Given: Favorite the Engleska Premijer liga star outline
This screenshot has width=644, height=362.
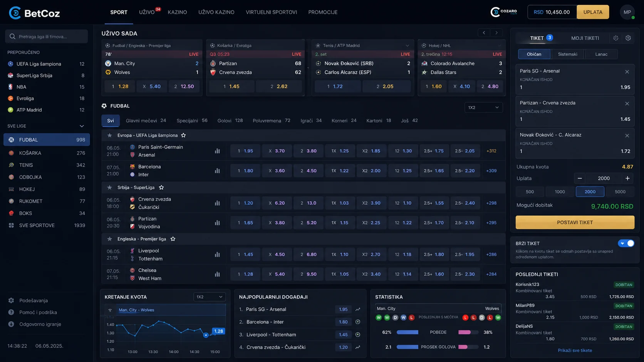Looking at the screenshot, I should 173,239.
